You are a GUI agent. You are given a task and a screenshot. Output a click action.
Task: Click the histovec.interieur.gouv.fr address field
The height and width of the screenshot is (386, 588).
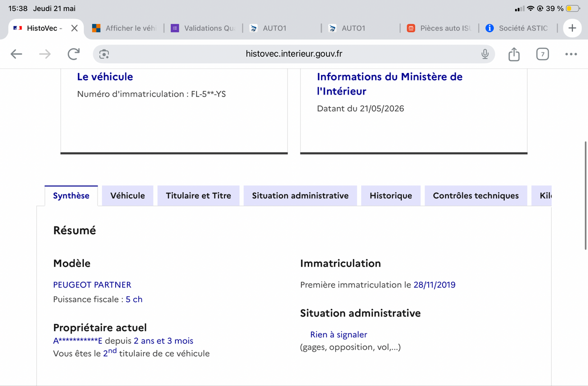tap(294, 54)
